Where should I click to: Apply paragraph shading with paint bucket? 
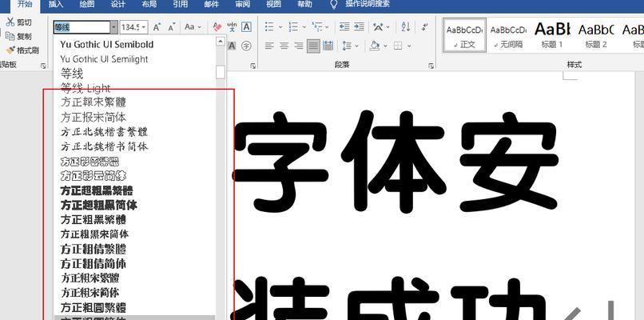[x=374, y=46]
